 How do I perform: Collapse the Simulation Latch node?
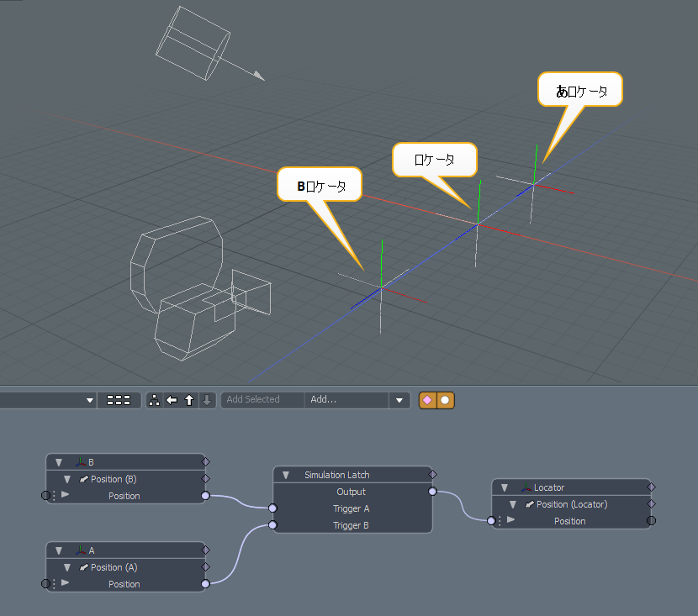(287, 475)
